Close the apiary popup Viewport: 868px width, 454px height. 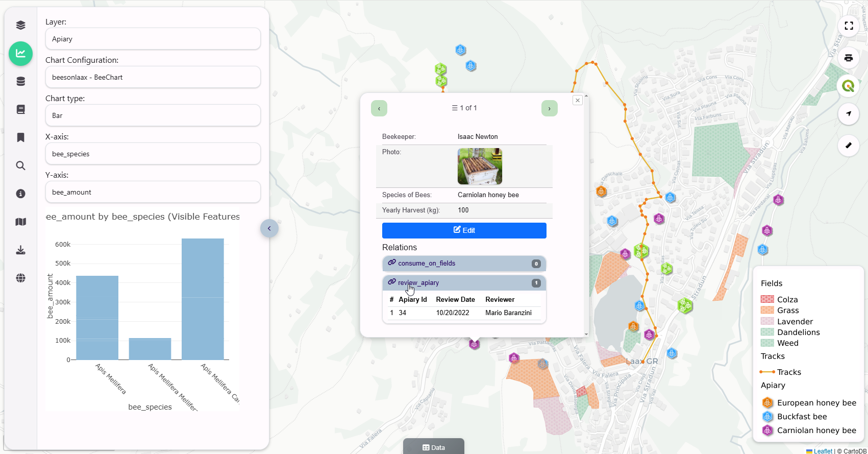tap(577, 100)
